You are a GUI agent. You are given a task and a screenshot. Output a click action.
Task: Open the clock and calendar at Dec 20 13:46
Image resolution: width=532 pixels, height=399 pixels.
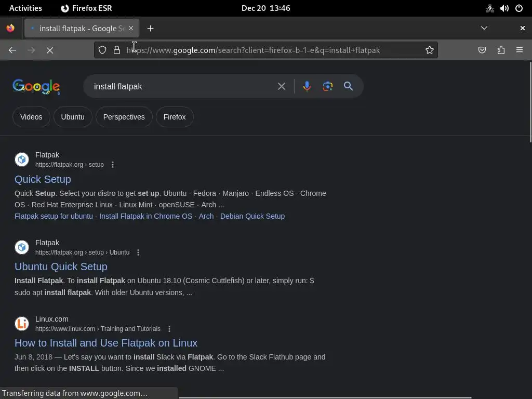(265, 8)
